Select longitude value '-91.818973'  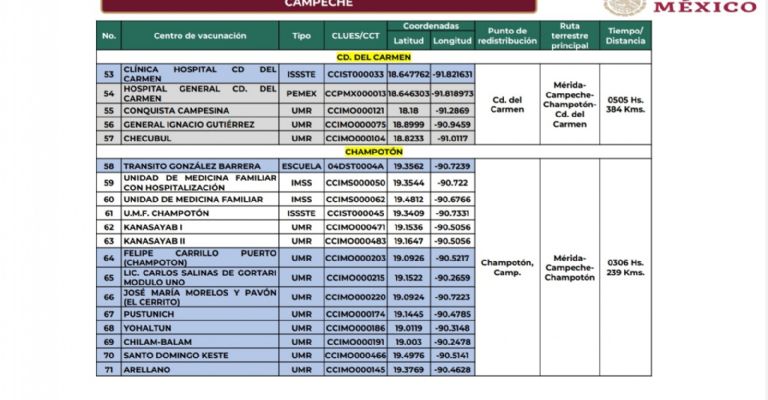452,94
